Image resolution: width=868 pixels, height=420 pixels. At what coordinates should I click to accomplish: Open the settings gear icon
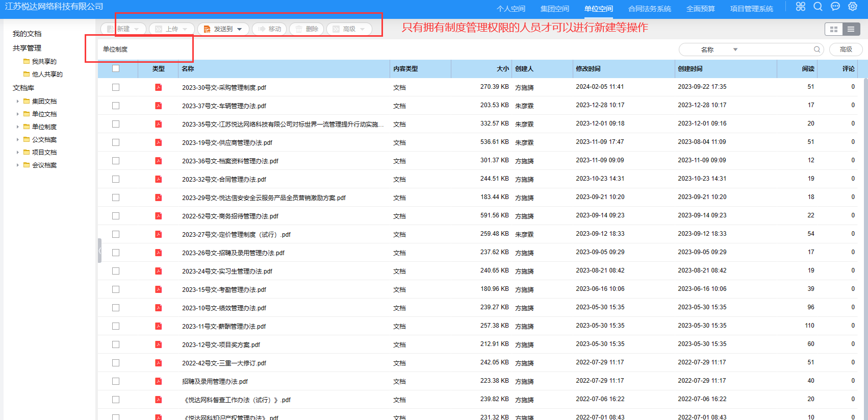click(853, 7)
